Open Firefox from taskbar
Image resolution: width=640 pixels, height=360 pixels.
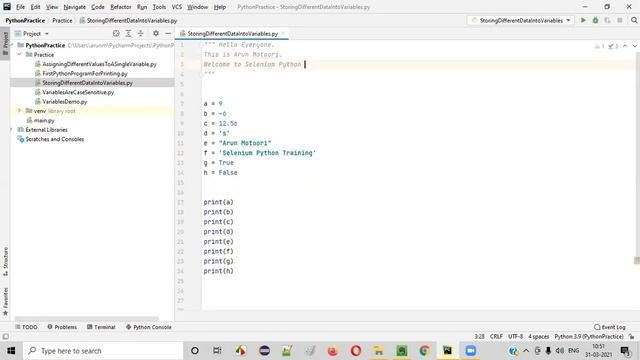(x=333, y=351)
